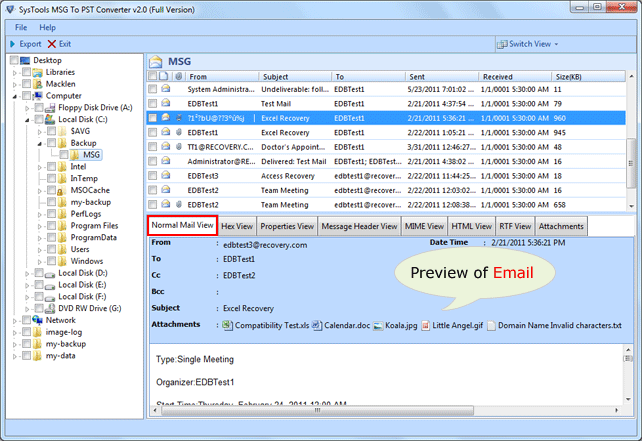
Task: Open the Switch View dropdown arrow
Action: [556, 44]
